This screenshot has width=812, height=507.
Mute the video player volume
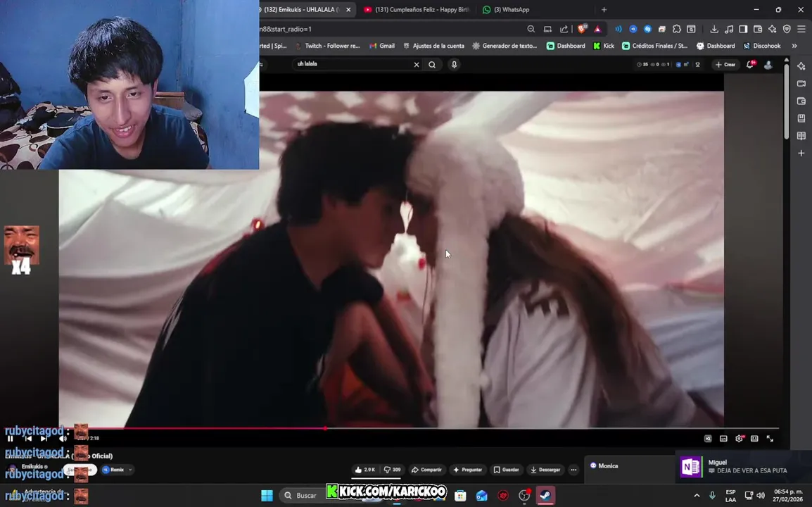pyautogui.click(x=63, y=439)
